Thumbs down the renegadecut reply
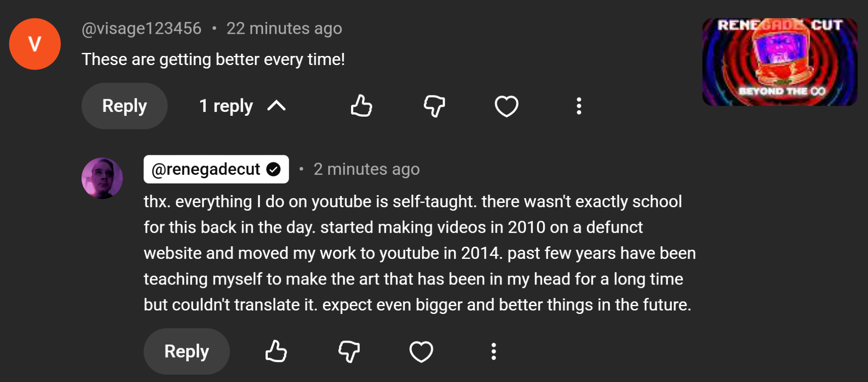Screen dimensions: 868x382 [349, 351]
